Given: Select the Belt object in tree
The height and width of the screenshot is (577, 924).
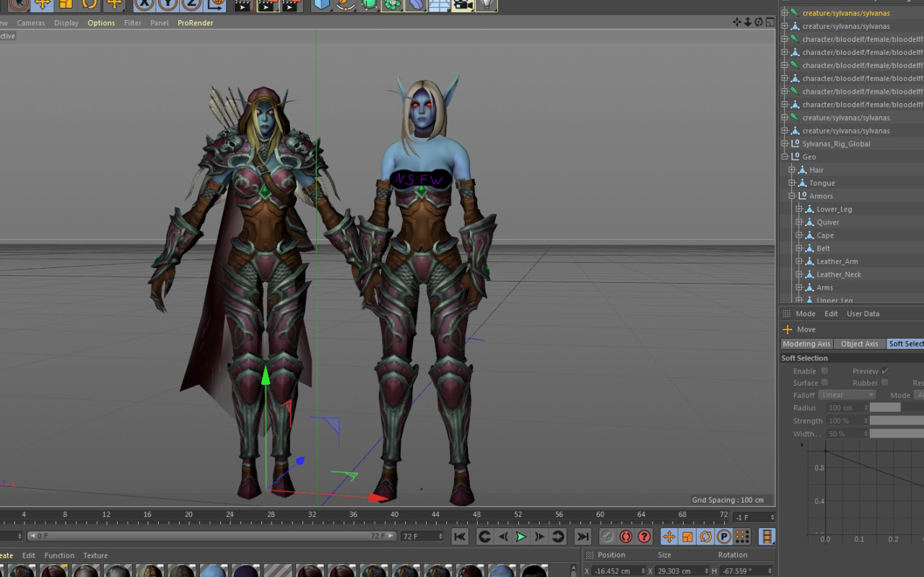Looking at the screenshot, I should click(823, 248).
